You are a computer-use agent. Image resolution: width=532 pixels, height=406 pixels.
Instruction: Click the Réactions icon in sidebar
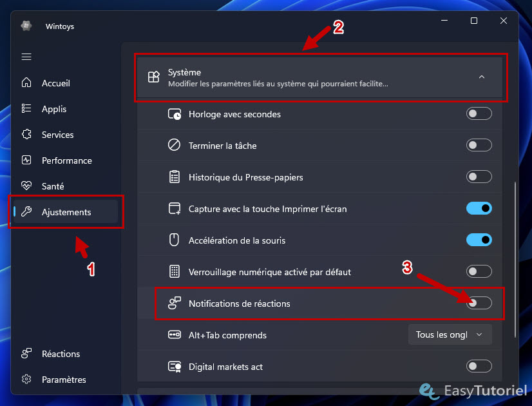point(26,353)
